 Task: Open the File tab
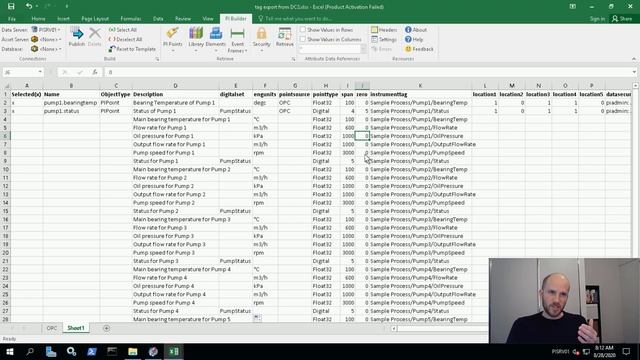point(12,19)
